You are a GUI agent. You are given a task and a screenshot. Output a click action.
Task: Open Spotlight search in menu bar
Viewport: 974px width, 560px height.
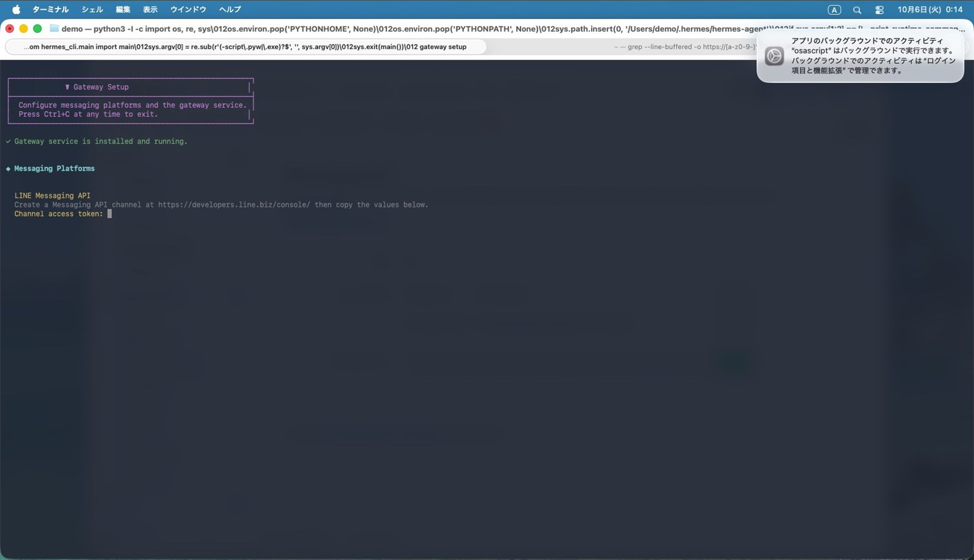click(857, 10)
